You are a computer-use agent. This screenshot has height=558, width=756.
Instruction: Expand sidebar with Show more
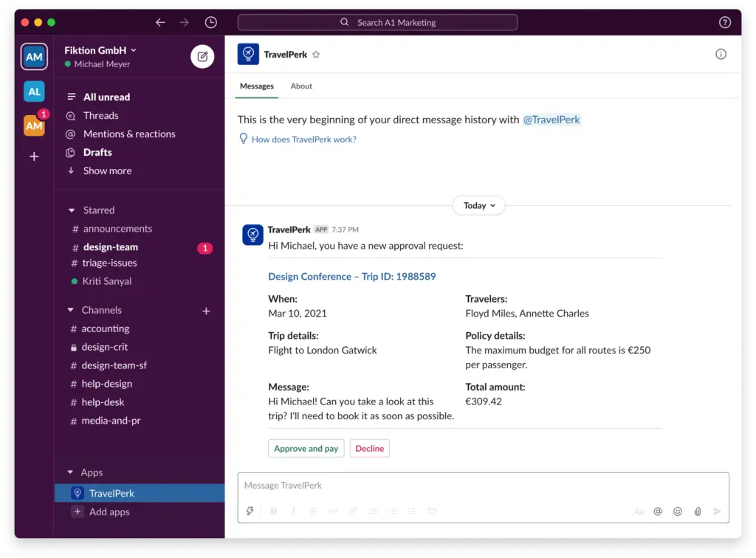pyautogui.click(x=107, y=170)
